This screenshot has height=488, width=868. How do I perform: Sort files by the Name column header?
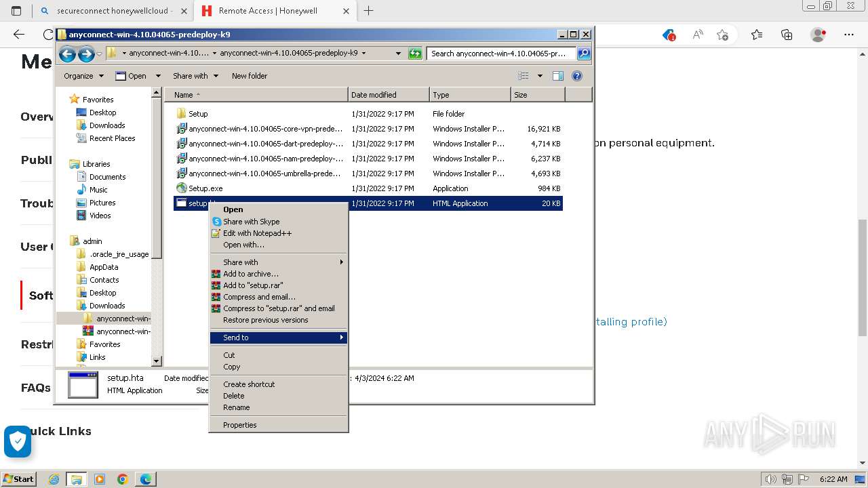click(256, 95)
